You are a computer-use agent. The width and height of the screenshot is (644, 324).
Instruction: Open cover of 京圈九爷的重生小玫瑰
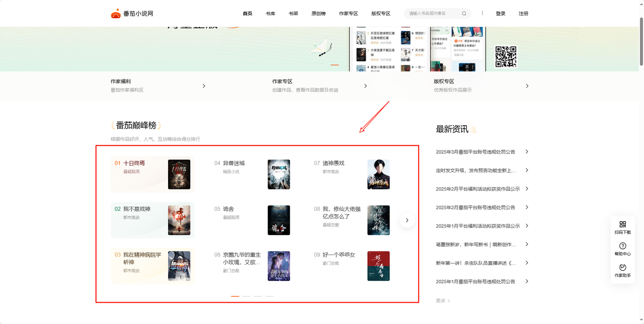279,266
